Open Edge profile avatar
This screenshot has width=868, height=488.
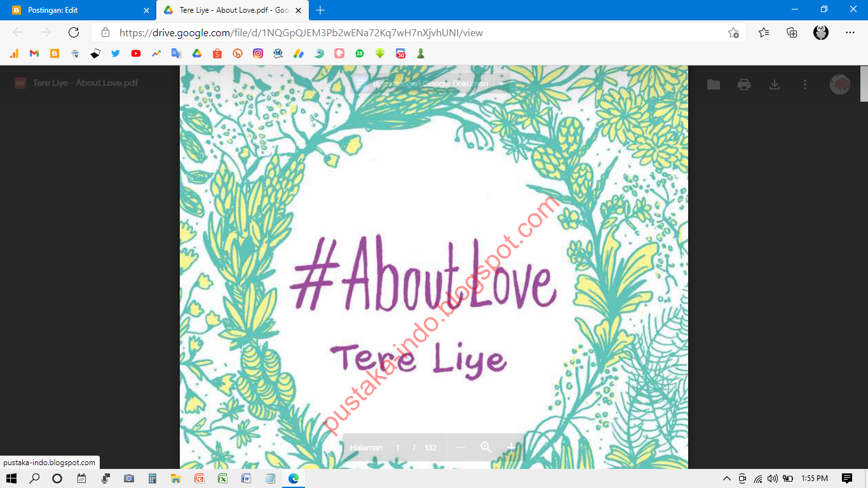click(x=821, y=32)
